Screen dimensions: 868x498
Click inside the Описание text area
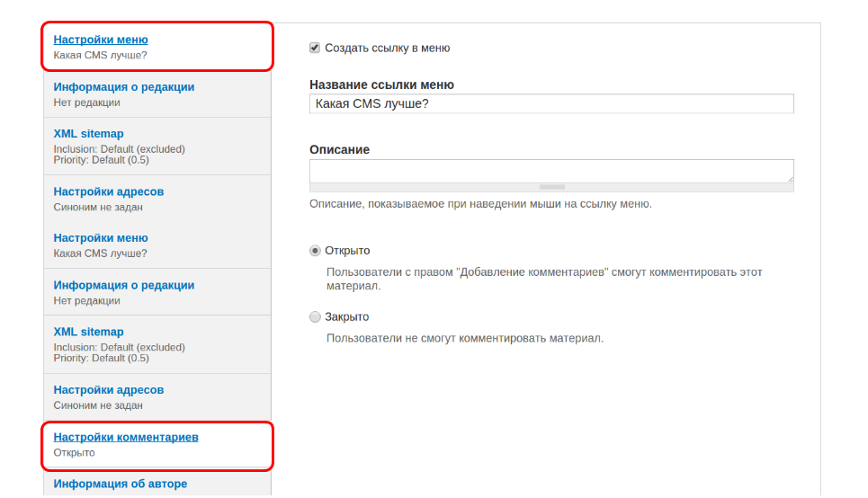(x=549, y=171)
